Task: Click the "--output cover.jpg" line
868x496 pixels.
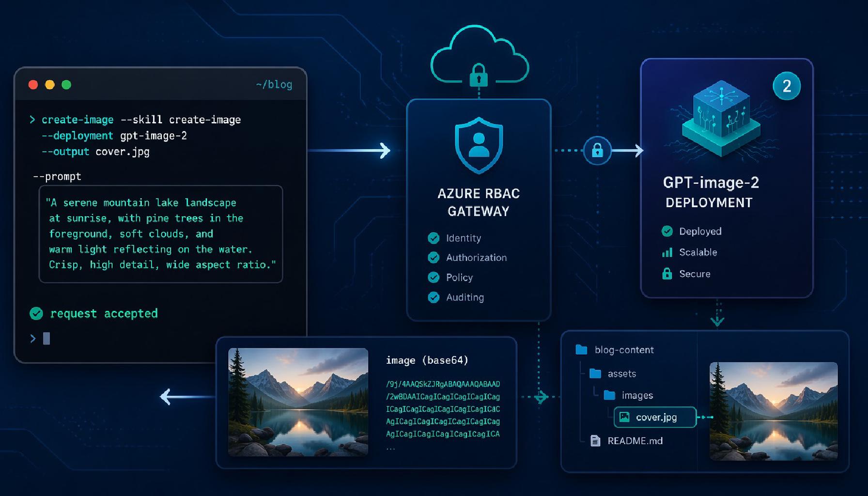Action: (95, 152)
